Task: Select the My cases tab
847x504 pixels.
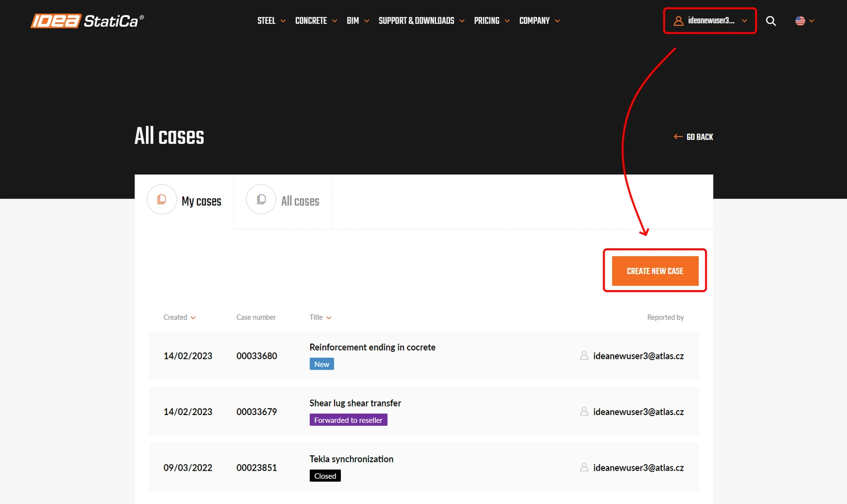Action: [x=184, y=201]
